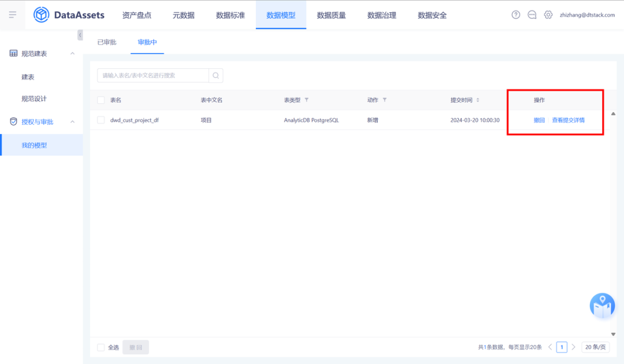
Task: Open the floating map assistant icon at bottom right
Action: [x=602, y=306]
